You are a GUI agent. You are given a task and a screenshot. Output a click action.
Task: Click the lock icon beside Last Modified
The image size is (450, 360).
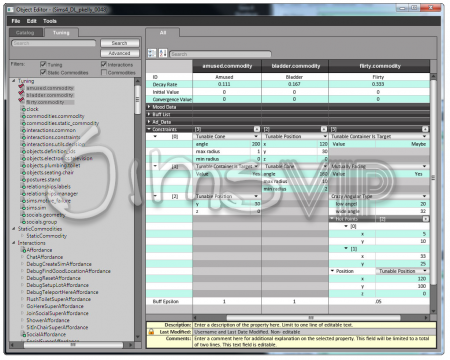[x=151, y=332]
